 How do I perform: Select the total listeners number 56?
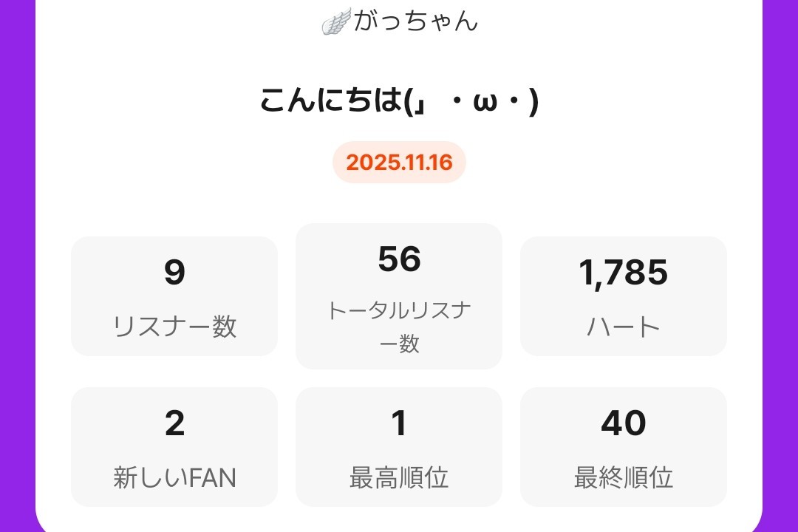399,259
